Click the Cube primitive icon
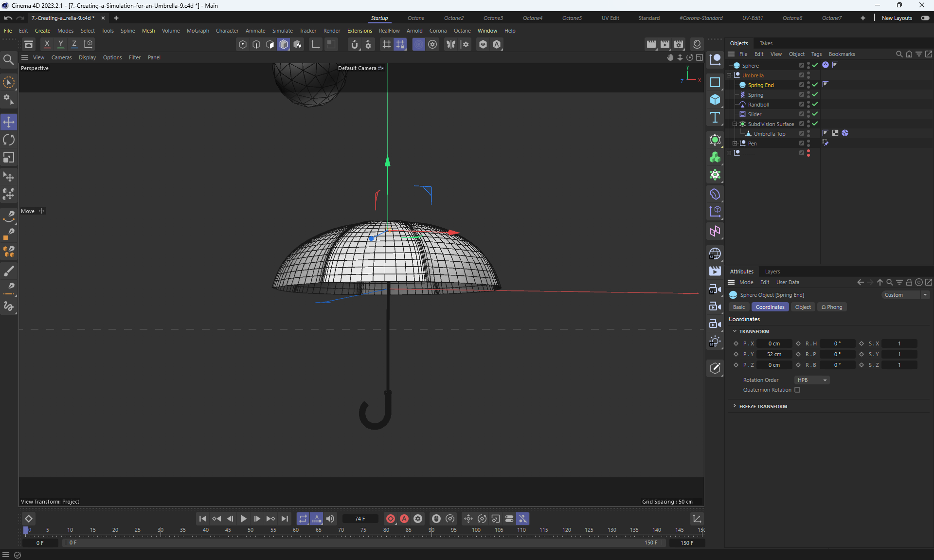 click(715, 100)
